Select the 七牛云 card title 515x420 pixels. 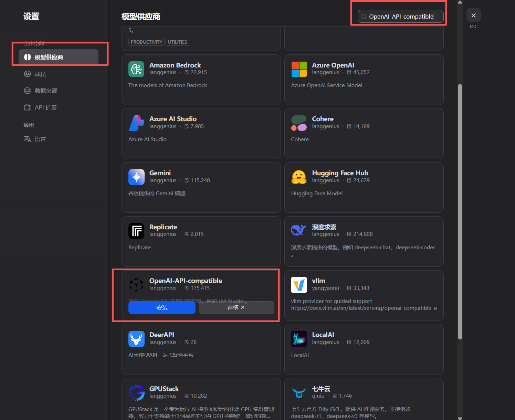pyautogui.click(x=321, y=389)
